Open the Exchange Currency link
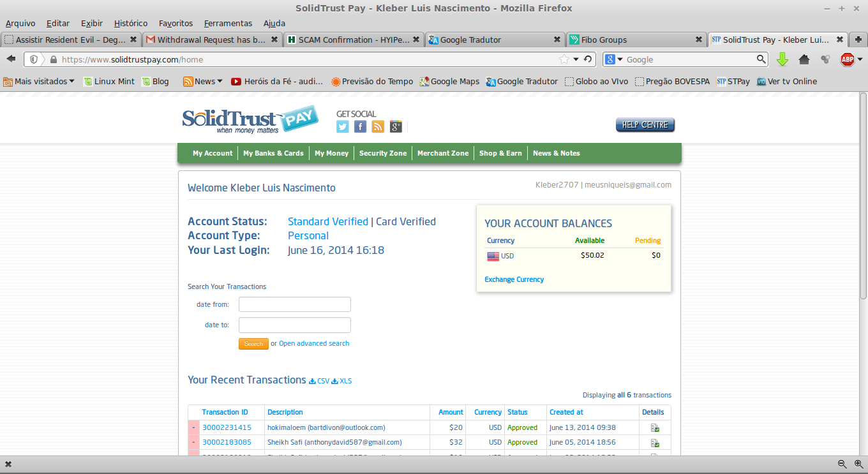 [x=514, y=279]
